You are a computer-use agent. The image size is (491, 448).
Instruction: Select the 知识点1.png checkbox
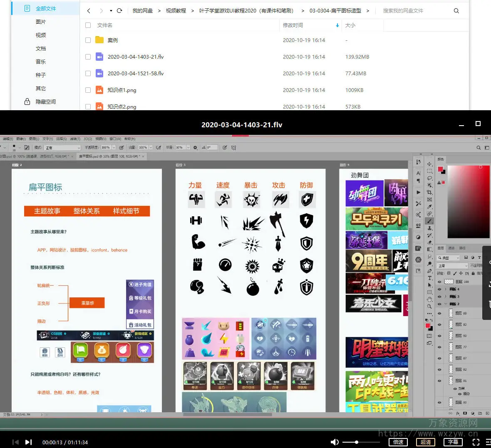tap(88, 90)
